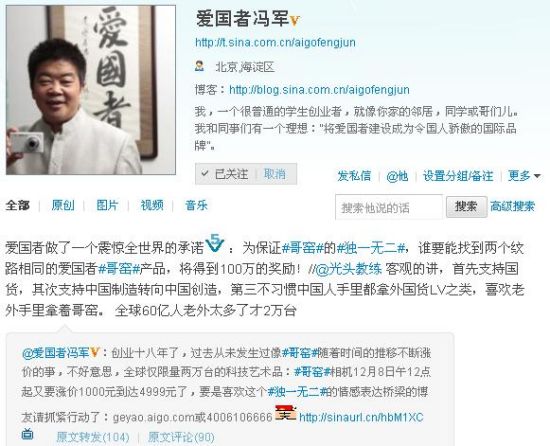Screen dimensions: 550x446
Task: Open the blog.sina.com.cn/aigofengjun blog link
Action: coord(319,90)
